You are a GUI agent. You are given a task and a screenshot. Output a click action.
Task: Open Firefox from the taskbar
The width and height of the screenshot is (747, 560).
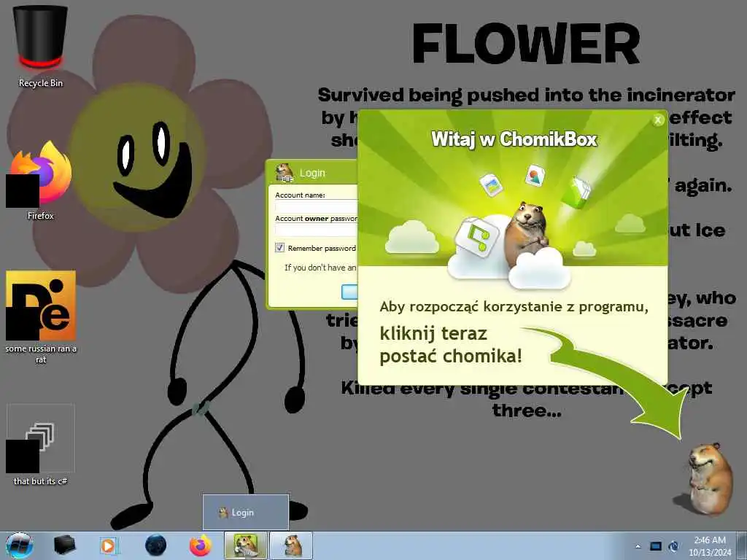(x=201, y=545)
